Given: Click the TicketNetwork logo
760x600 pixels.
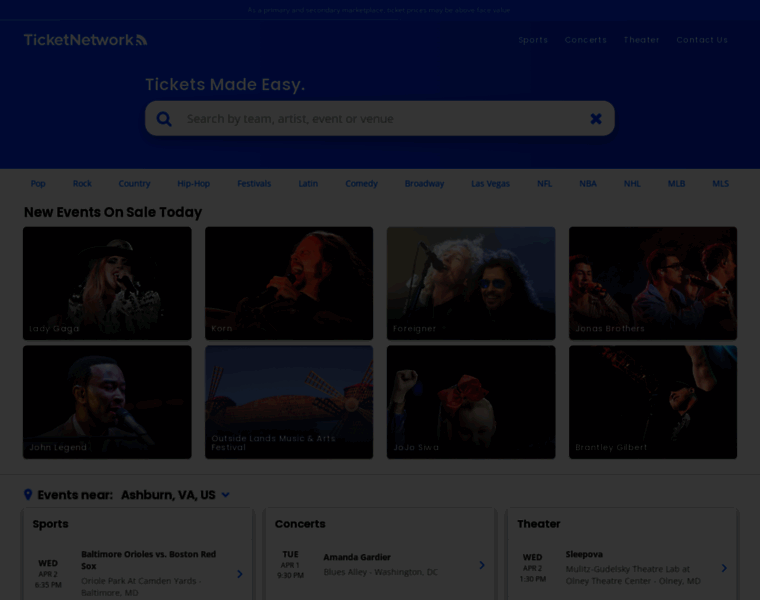Looking at the screenshot, I should point(85,40).
